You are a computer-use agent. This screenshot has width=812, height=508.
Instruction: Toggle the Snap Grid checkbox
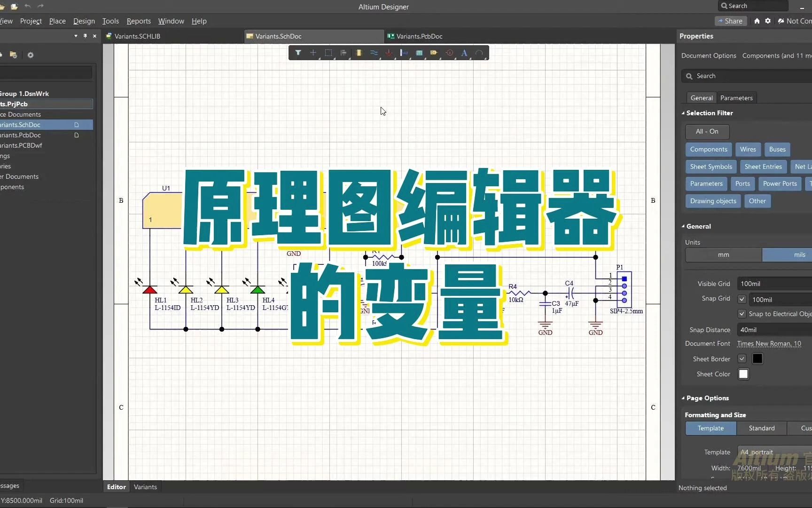click(x=742, y=300)
